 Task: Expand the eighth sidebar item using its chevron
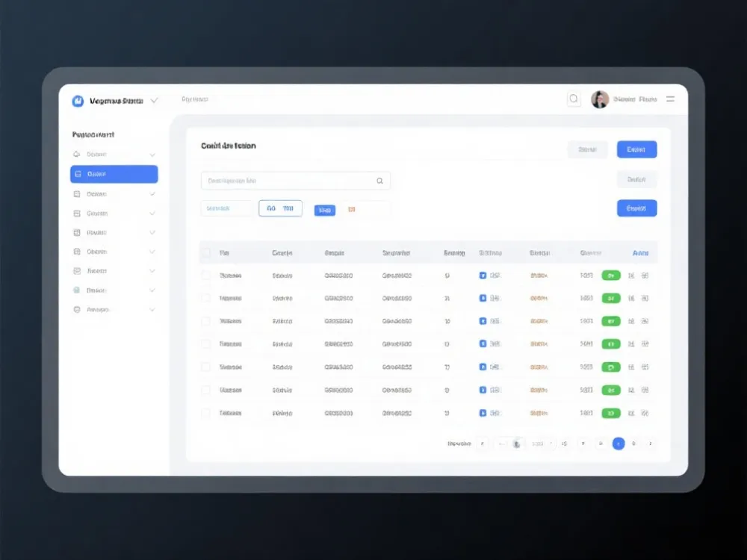pyautogui.click(x=152, y=290)
